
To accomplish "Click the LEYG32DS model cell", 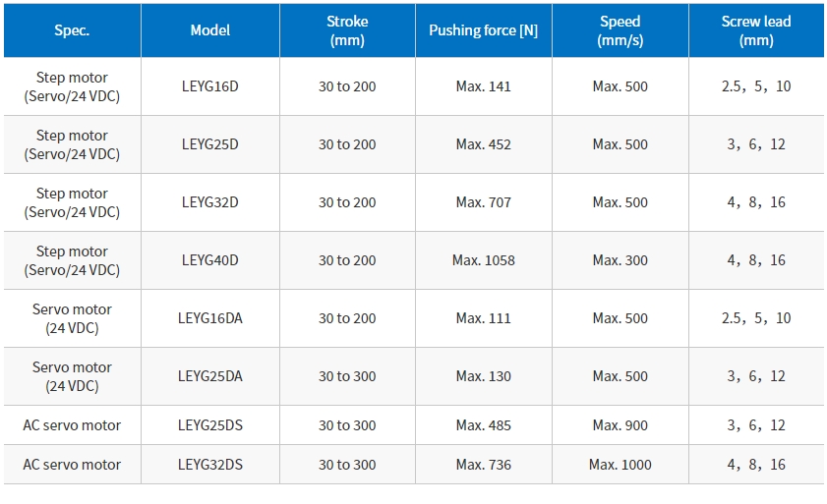I will pos(210,465).
